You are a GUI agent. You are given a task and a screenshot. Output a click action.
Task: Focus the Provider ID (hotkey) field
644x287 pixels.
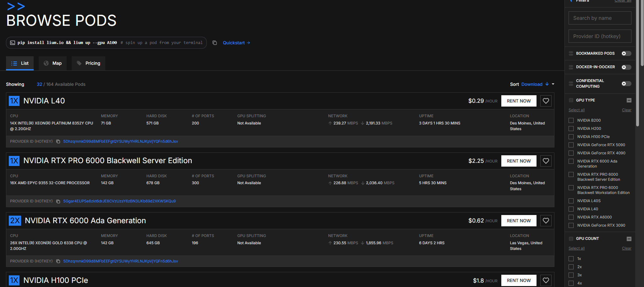600,36
